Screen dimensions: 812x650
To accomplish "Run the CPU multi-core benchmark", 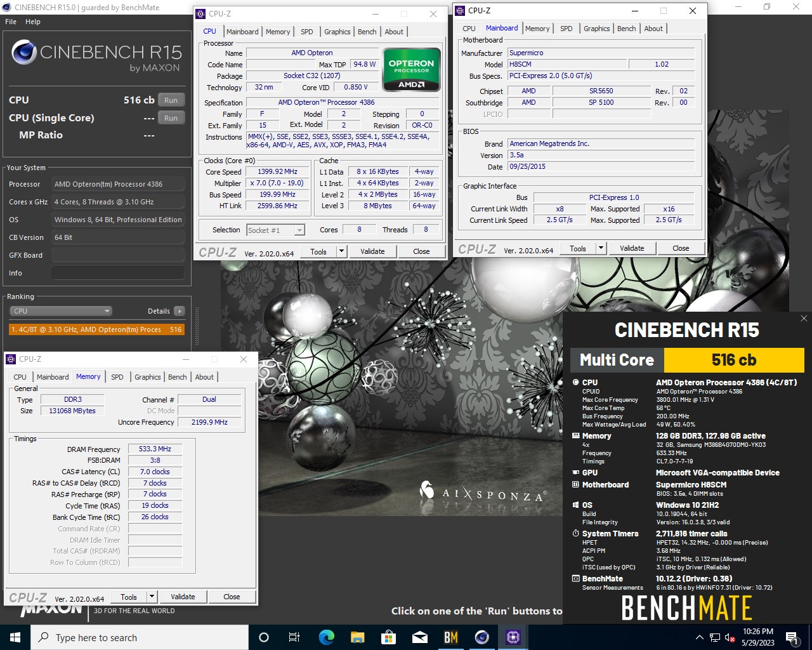I will tap(171, 100).
